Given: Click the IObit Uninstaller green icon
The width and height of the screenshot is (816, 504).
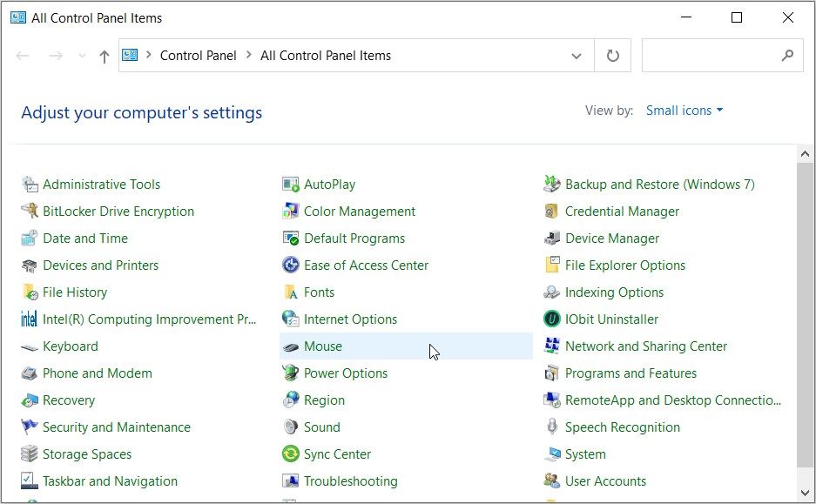Looking at the screenshot, I should point(552,319).
